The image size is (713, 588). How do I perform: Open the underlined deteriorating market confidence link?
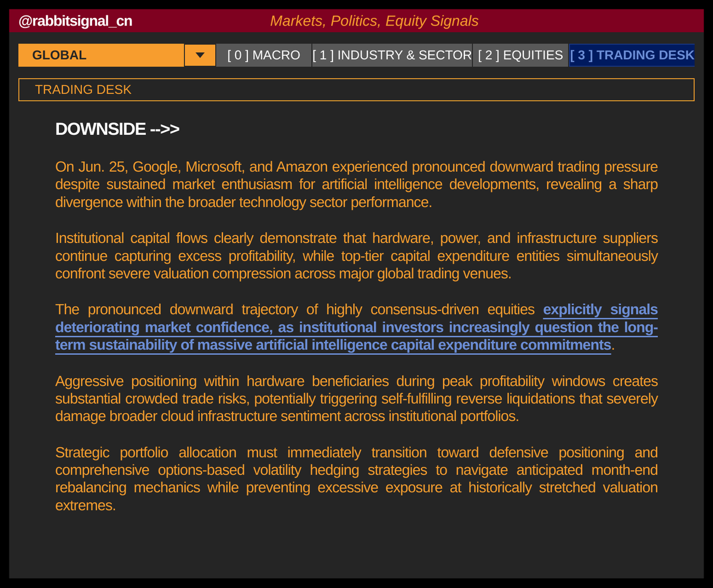(x=357, y=328)
